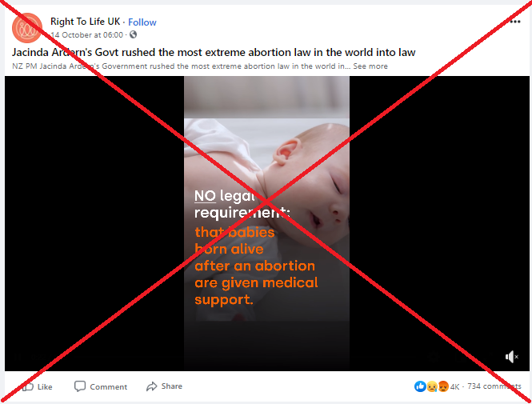This screenshot has width=532, height=404.
Task: Expand post text with See more
Action: point(370,66)
